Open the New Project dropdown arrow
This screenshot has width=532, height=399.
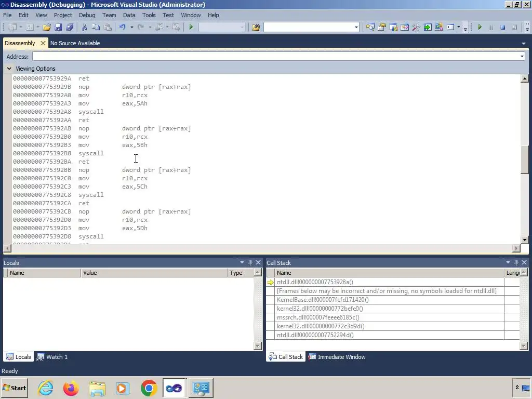[21, 27]
